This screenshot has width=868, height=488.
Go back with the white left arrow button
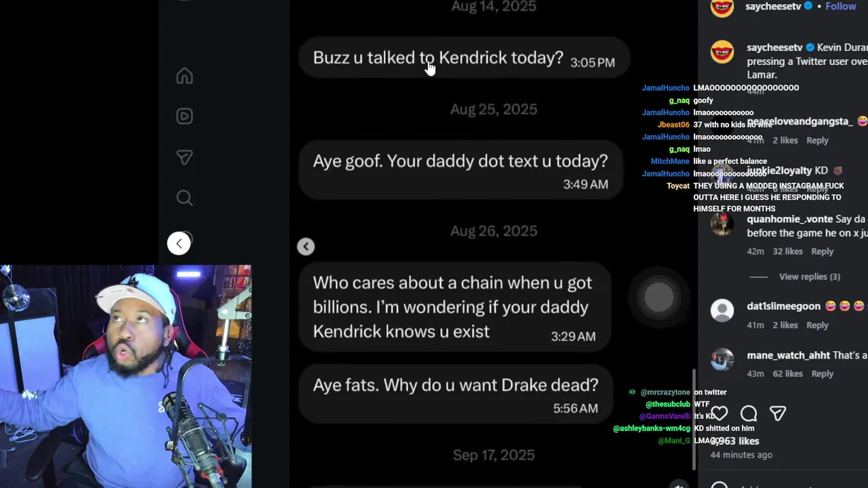tap(179, 243)
